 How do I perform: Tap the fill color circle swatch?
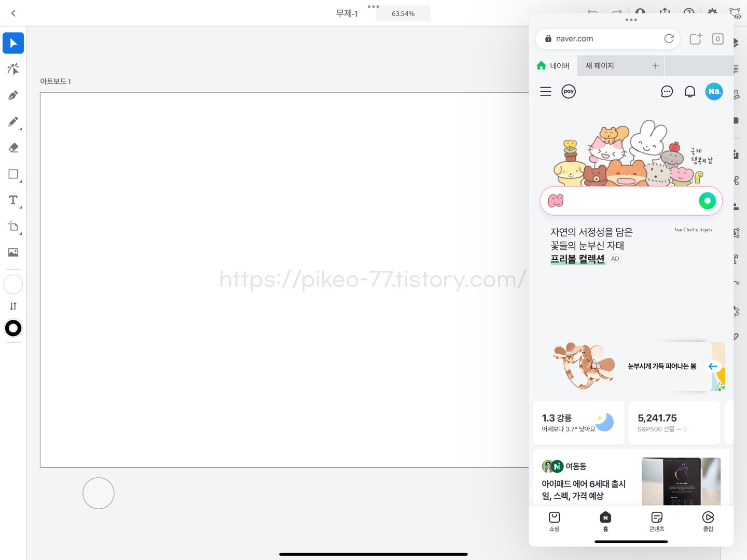[x=13, y=284]
